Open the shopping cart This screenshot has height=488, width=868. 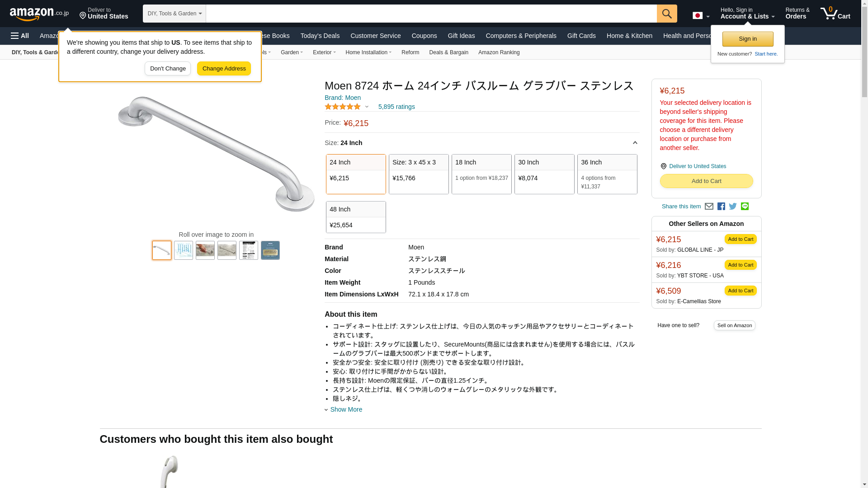[835, 14]
